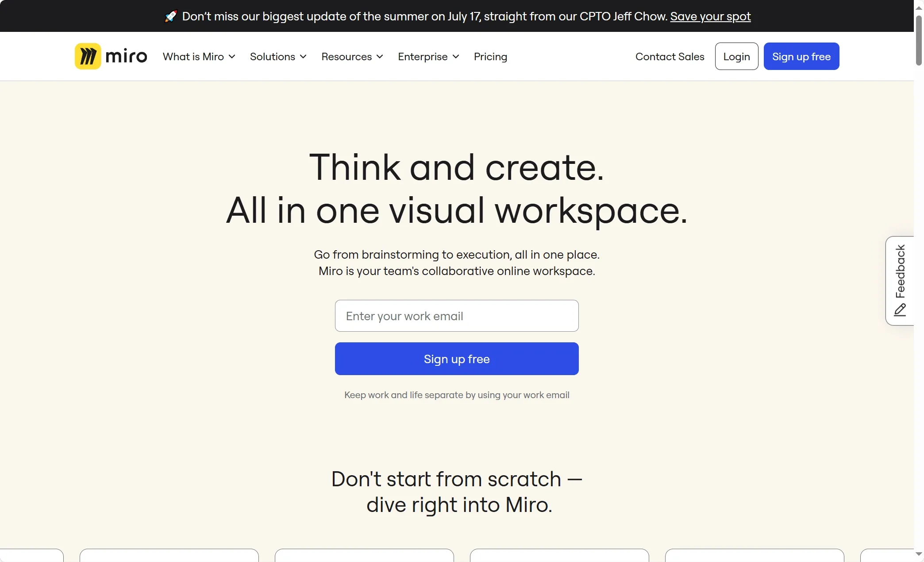This screenshot has width=924, height=562.
Task: Click "Go from brainstorming to execution" text
Action: [x=457, y=254]
